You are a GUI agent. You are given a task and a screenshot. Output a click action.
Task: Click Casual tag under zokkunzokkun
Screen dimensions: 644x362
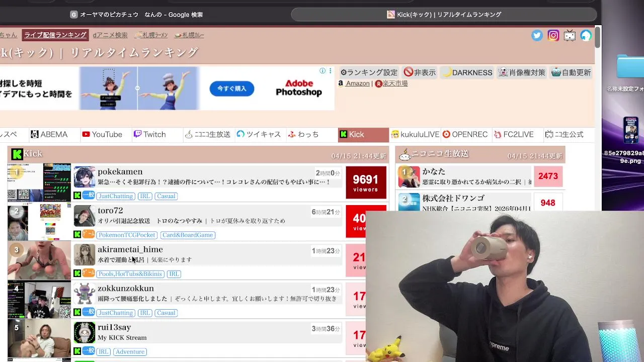point(166,313)
